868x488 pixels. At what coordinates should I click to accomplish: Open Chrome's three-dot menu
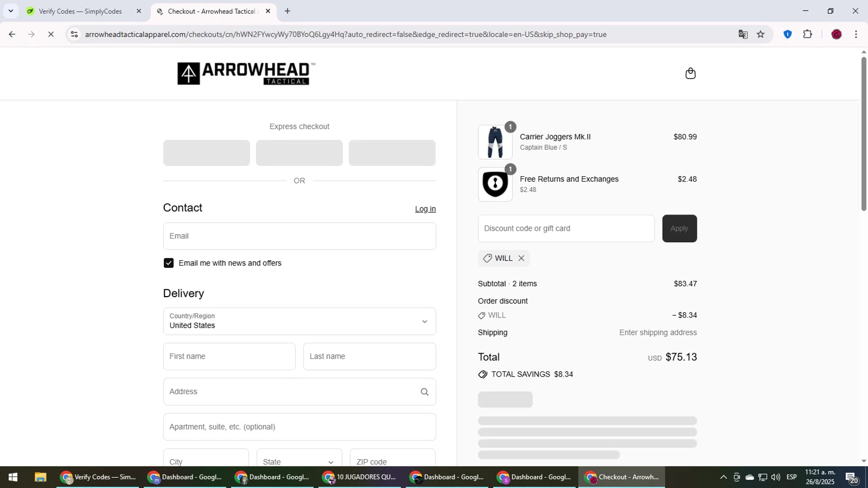856,34
